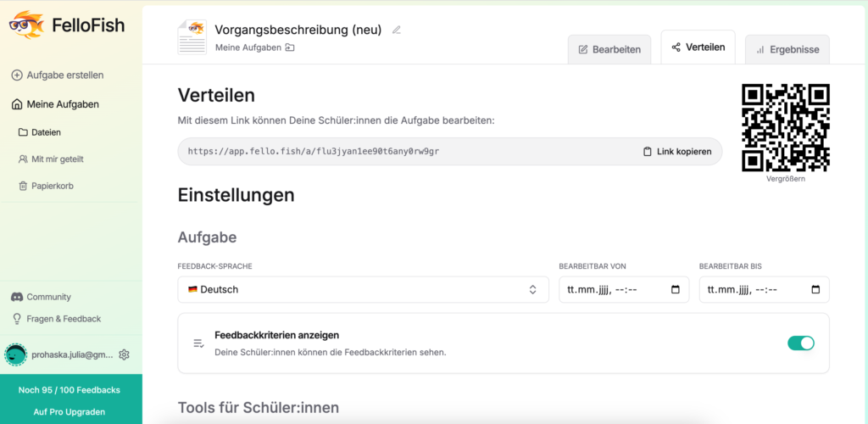Click the Tools für Schüler:innen heading

pyautogui.click(x=258, y=408)
